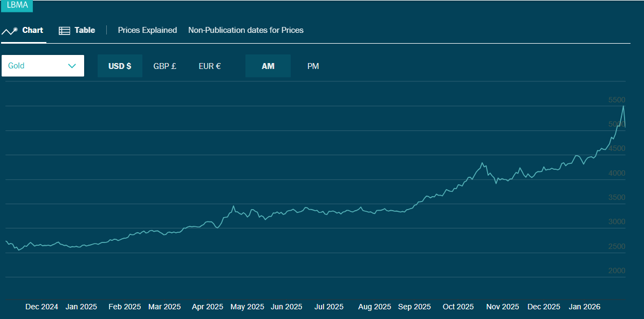The height and width of the screenshot is (319, 644).
Task: Switch to the PM price fixing
Action: tap(313, 66)
